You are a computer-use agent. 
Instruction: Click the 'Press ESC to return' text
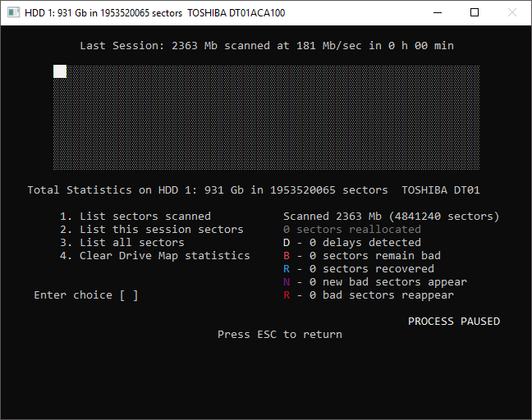coord(280,335)
